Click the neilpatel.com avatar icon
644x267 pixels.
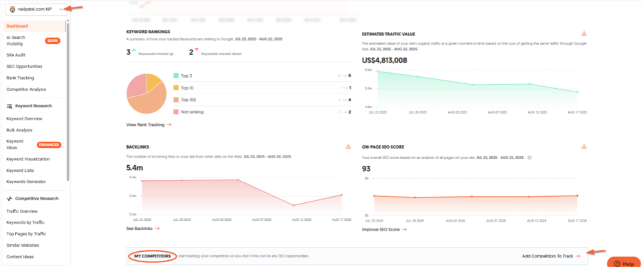click(x=12, y=10)
